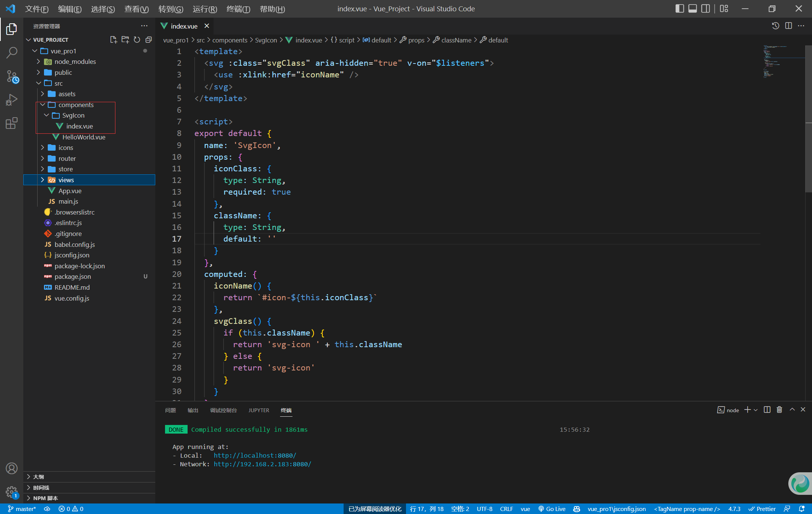Viewport: 812px width, 514px height.
Task: Change language mode vue in status bar
Action: coord(525,509)
